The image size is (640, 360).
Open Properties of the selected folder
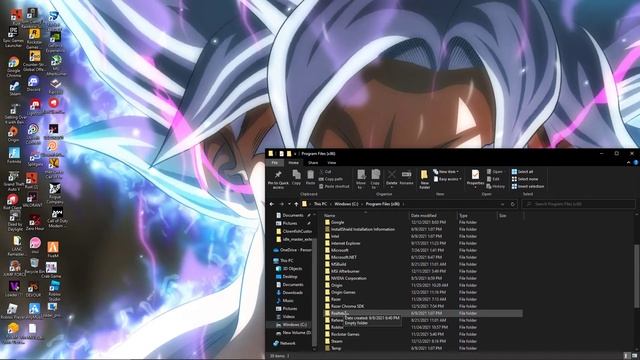475,178
